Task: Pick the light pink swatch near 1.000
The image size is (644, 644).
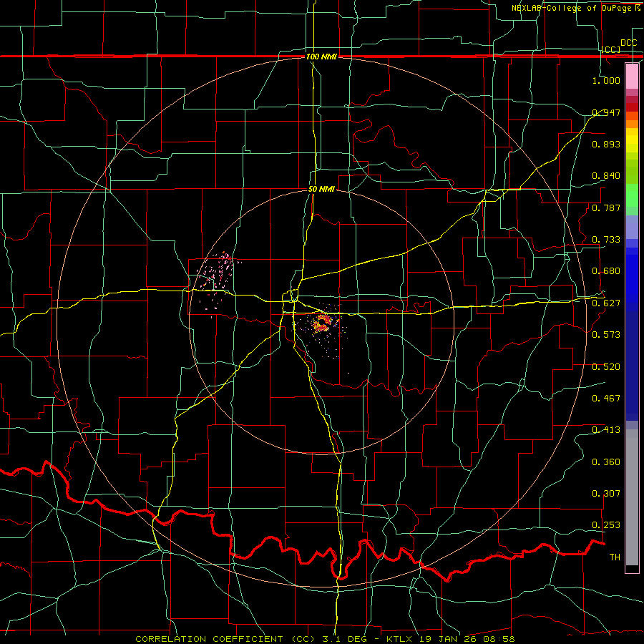Action: 632,76
